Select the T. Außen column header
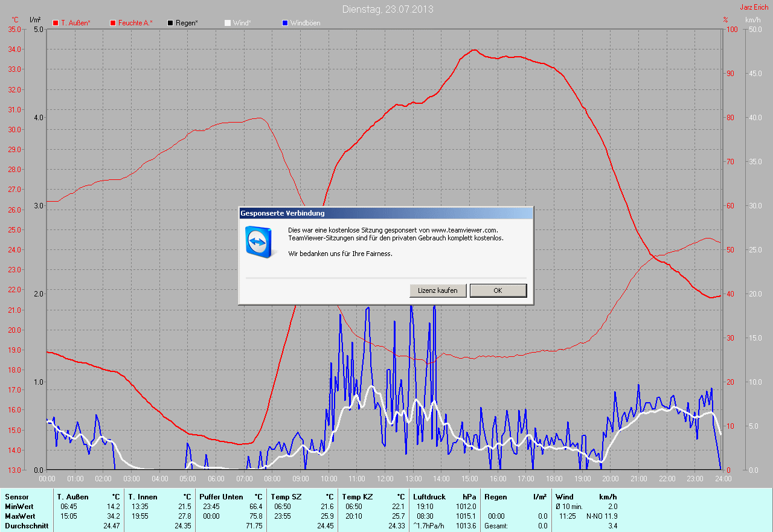Viewport: 773px width, 532px height. tap(73, 497)
